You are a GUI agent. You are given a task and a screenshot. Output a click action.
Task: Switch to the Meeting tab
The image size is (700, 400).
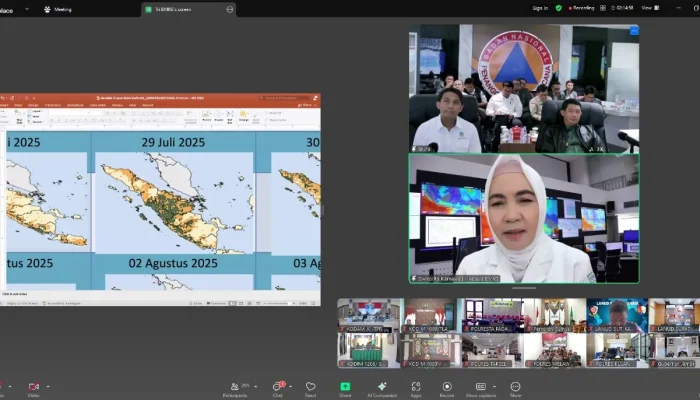pos(58,9)
